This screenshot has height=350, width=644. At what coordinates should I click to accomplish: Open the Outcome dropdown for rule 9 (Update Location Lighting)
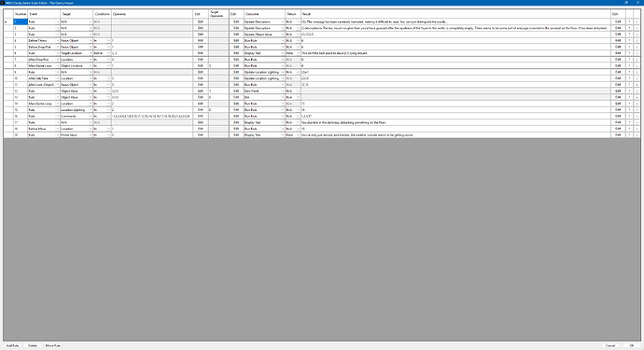tap(264, 72)
